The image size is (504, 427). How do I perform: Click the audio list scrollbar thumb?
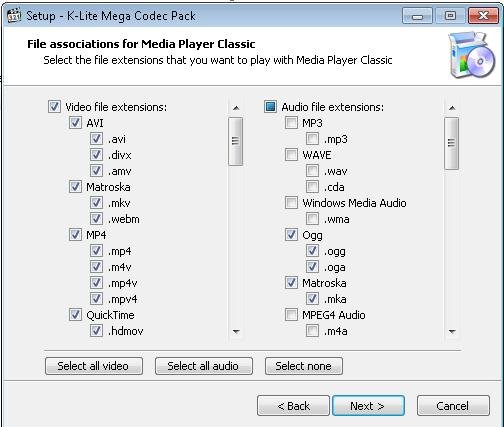pos(451,143)
